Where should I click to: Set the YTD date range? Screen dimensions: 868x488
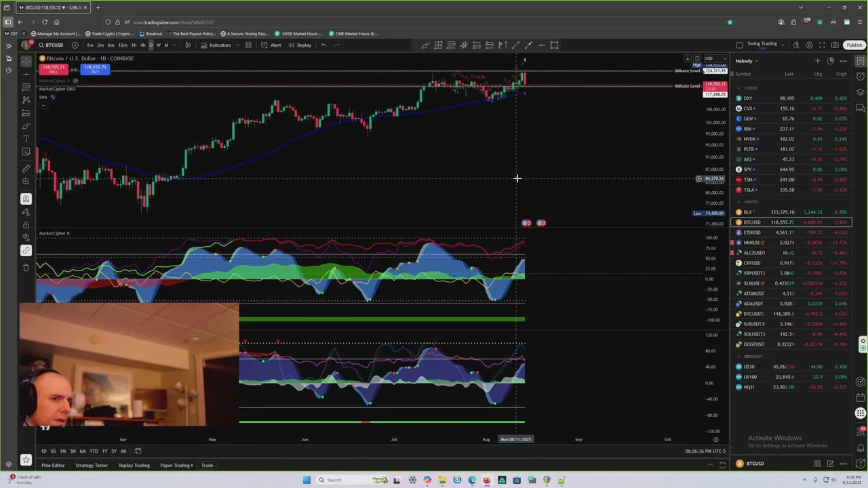click(94, 451)
